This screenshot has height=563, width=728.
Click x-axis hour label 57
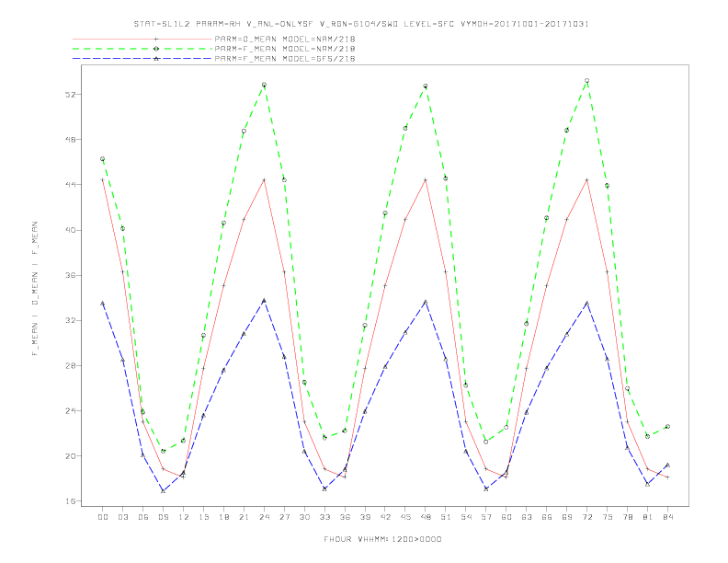[x=486, y=517]
